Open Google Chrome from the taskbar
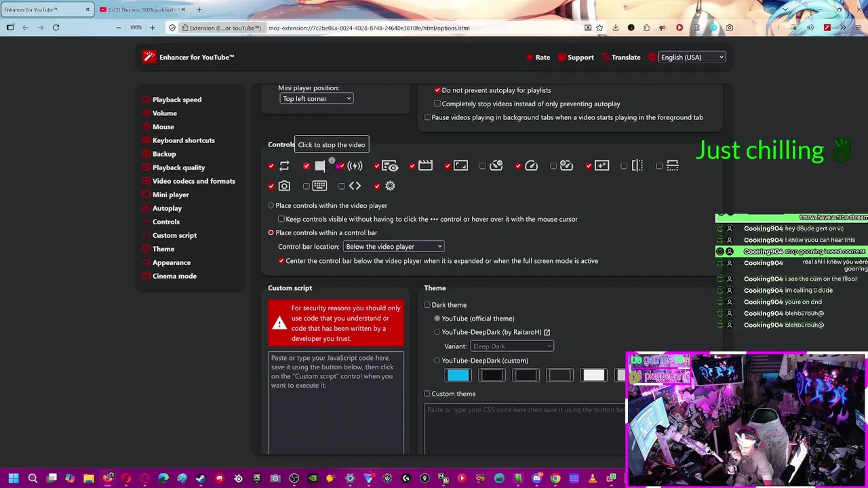The image size is (868, 488). pyautogui.click(x=555, y=479)
